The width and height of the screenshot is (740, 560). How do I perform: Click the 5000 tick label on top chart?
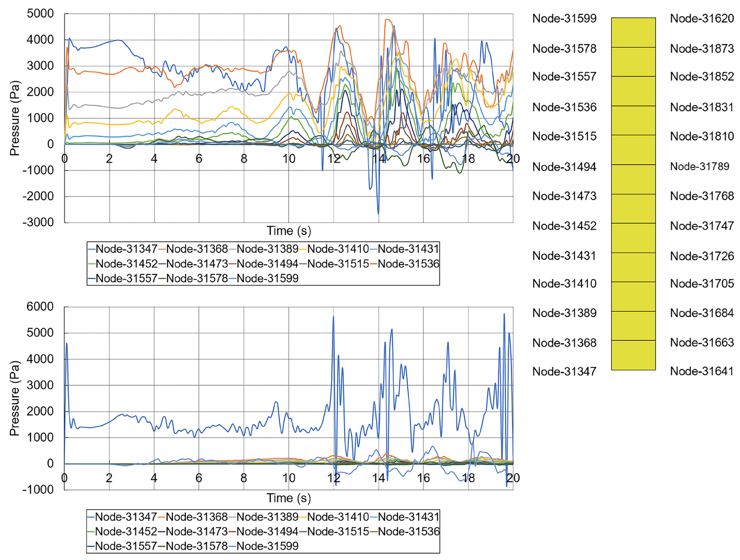coord(40,14)
